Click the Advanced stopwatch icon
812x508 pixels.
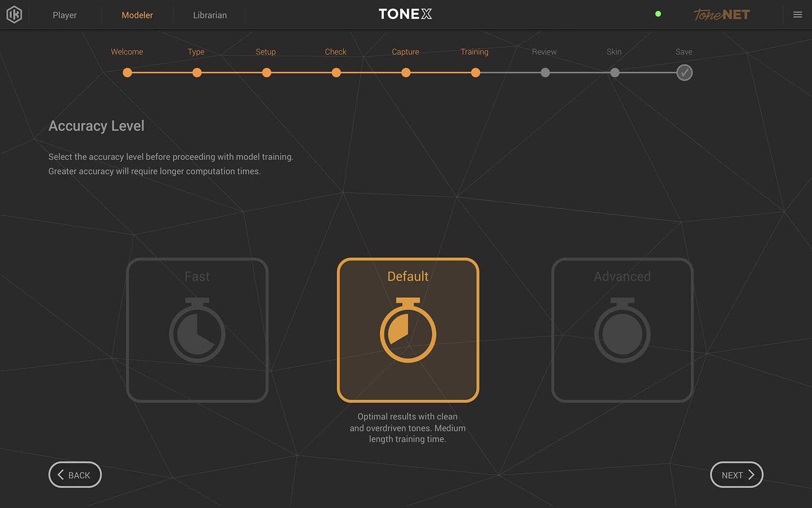coord(622,331)
